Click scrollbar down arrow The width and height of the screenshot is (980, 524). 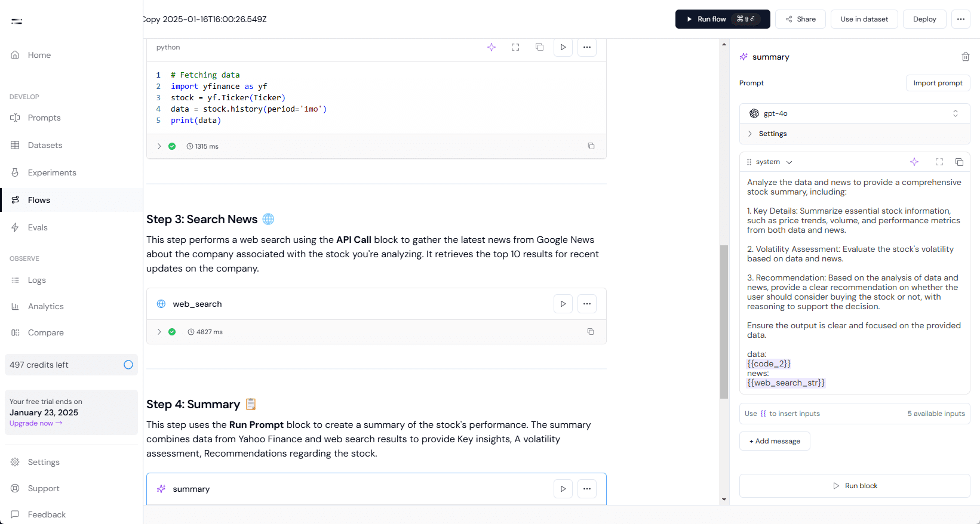pyautogui.click(x=724, y=500)
